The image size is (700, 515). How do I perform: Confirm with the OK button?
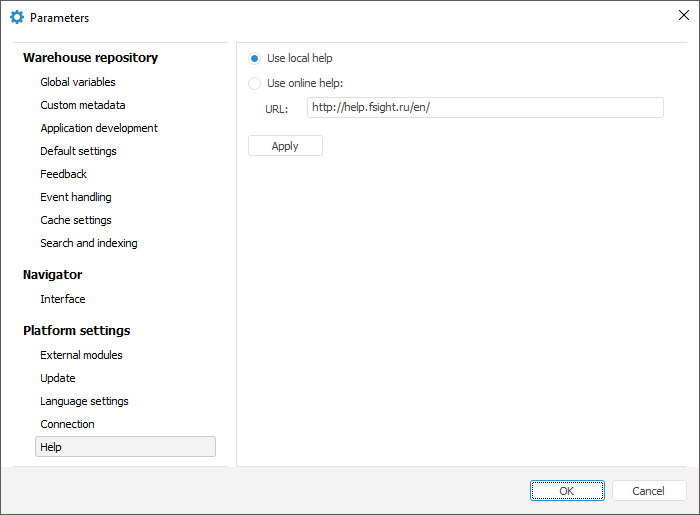[x=567, y=491]
